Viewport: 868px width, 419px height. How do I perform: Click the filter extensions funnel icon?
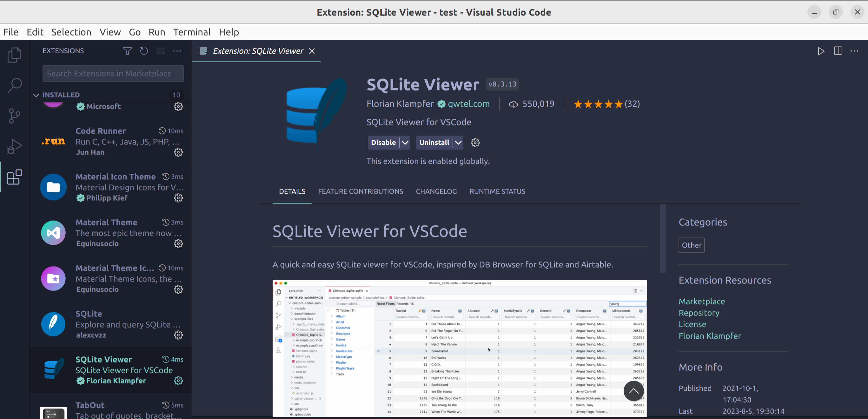127,51
